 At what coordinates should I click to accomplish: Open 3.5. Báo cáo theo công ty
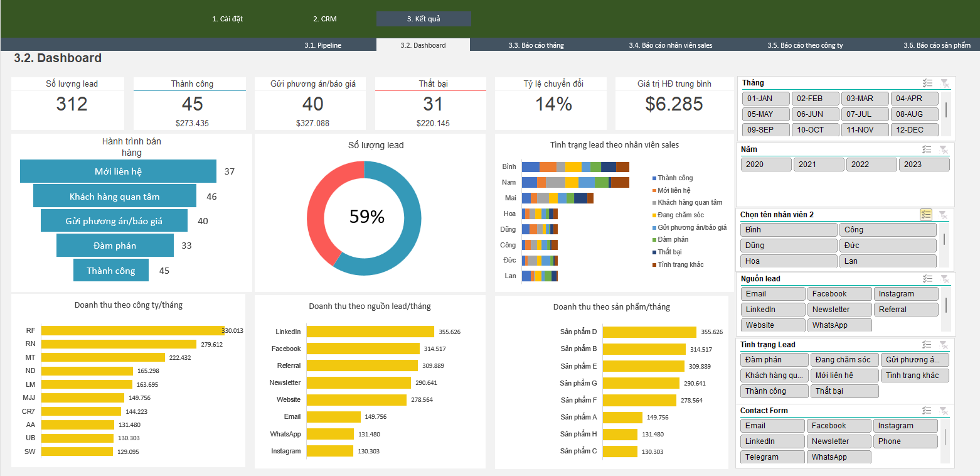point(806,45)
